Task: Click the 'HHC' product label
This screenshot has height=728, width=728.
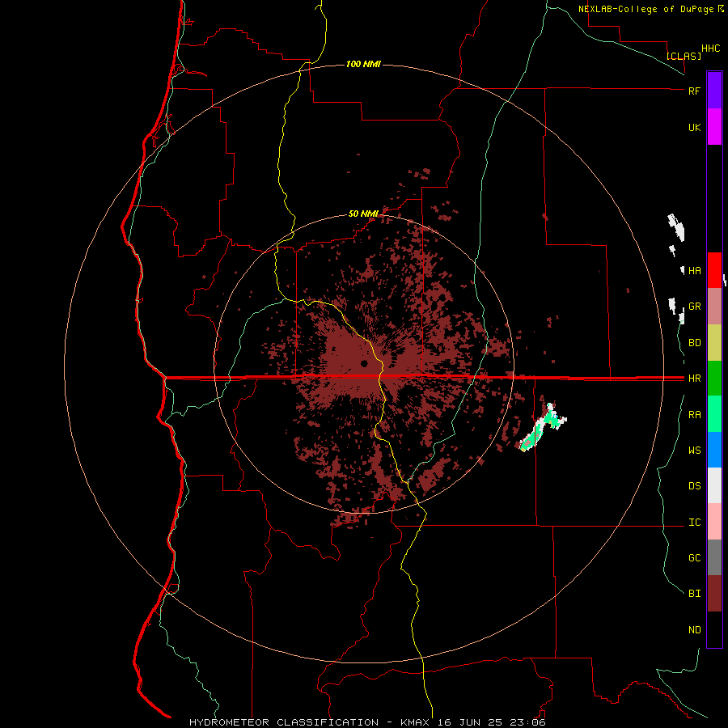Action: (711, 49)
